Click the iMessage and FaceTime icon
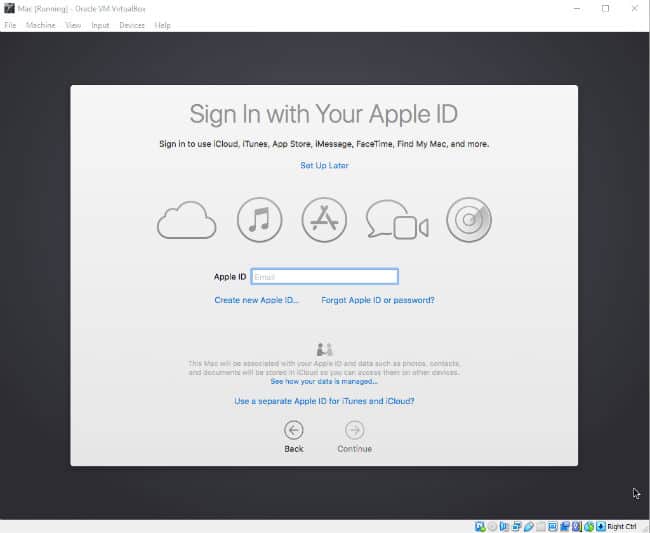The height and width of the screenshot is (533, 650). click(397, 220)
